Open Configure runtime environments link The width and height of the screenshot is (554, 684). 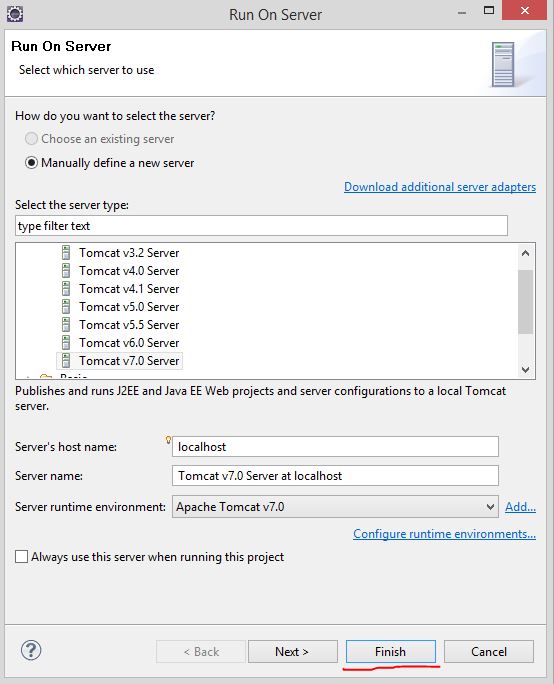pos(445,534)
